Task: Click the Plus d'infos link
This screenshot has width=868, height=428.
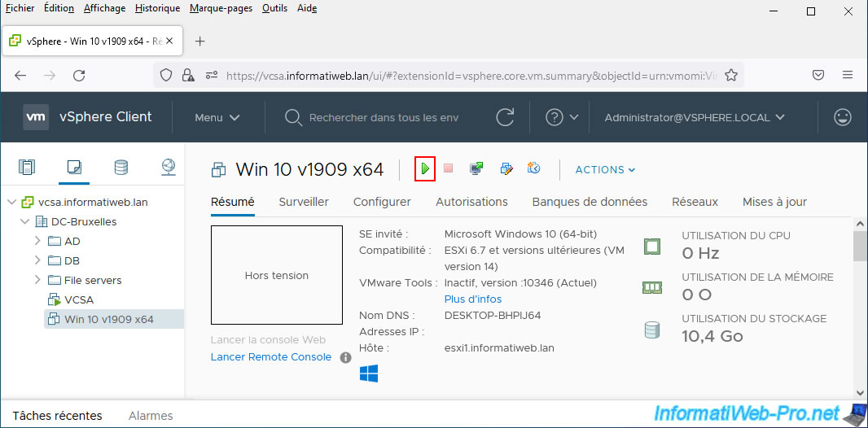Action: [473, 299]
